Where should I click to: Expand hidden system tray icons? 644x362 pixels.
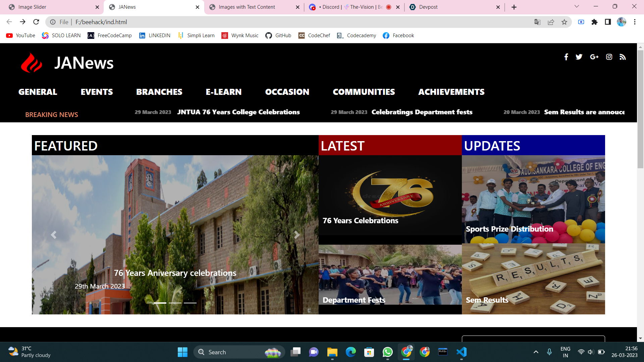tap(536, 352)
